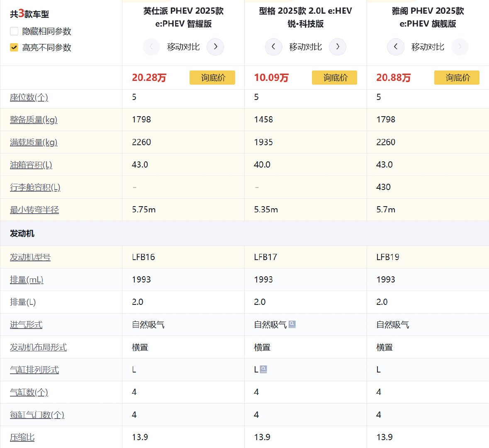Viewport: 489px width, 448px height.
Task: Uncheck the 高亮不同参数 checkbox
Action: tap(14, 47)
